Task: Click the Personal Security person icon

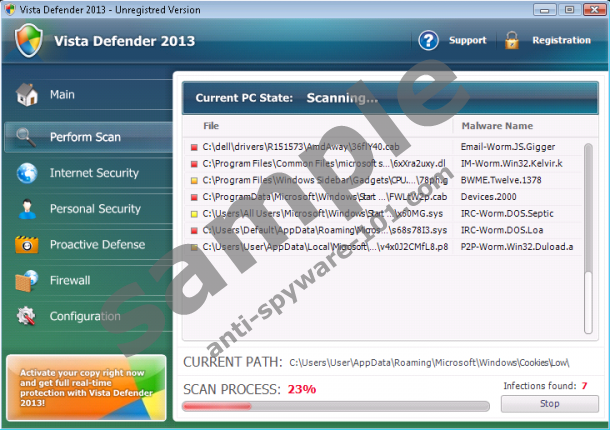Action: [x=27, y=209]
